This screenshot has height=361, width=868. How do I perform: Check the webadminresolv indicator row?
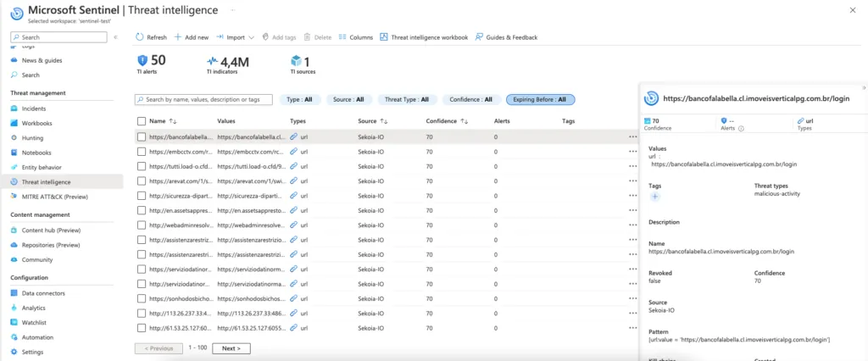(x=142, y=225)
